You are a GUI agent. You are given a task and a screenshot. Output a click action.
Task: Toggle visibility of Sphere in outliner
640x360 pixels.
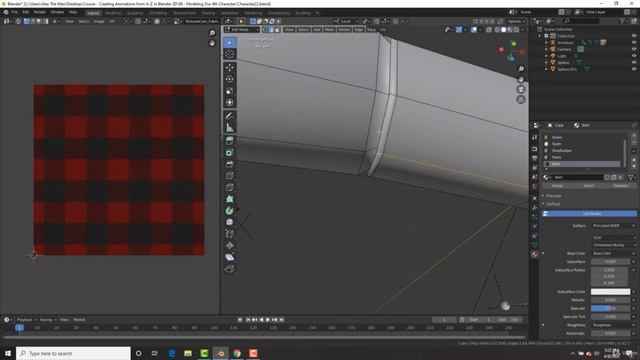coord(634,62)
